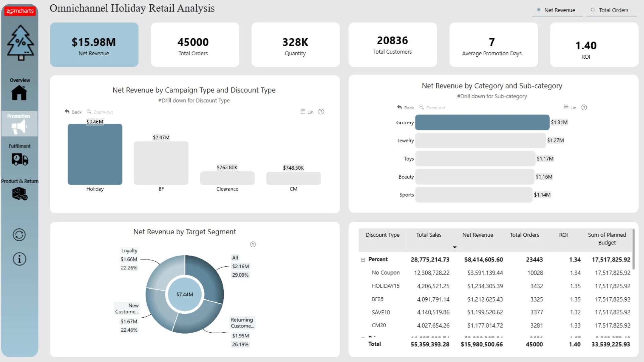Open the Fulfilment truck icon
Image resolution: width=644 pixels, height=362 pixels.
pos(20,159)
